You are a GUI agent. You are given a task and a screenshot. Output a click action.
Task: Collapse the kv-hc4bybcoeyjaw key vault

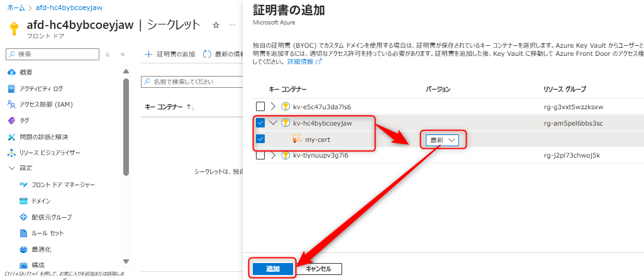273,123
